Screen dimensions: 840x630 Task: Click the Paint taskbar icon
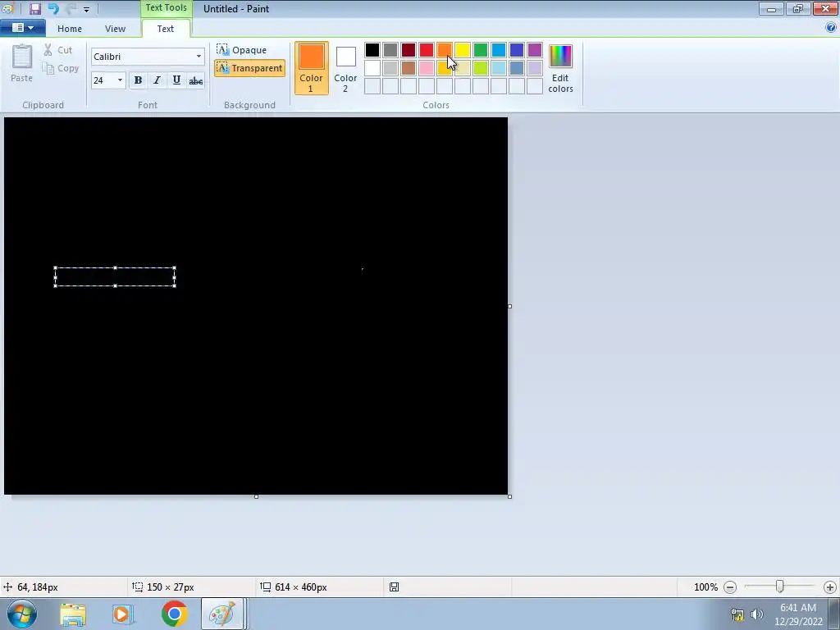point(222,614)
